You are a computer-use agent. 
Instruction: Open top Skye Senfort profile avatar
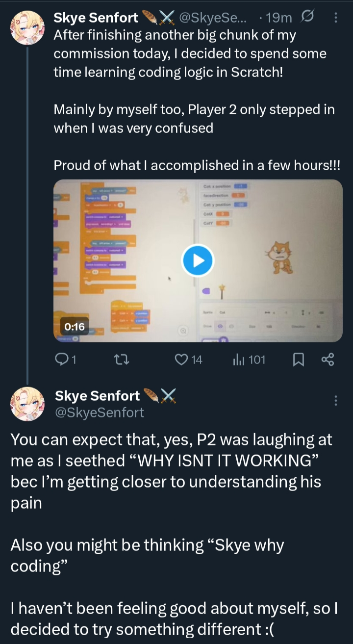27,27
